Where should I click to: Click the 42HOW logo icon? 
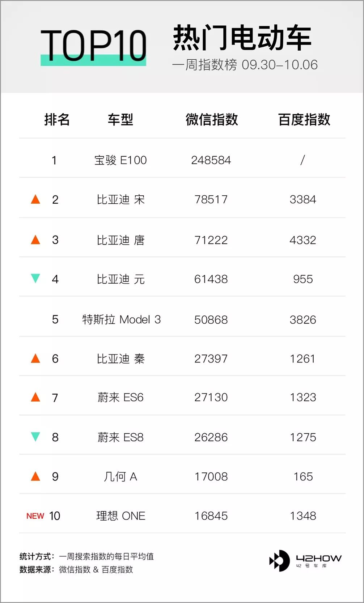click(x=279, y=561)
